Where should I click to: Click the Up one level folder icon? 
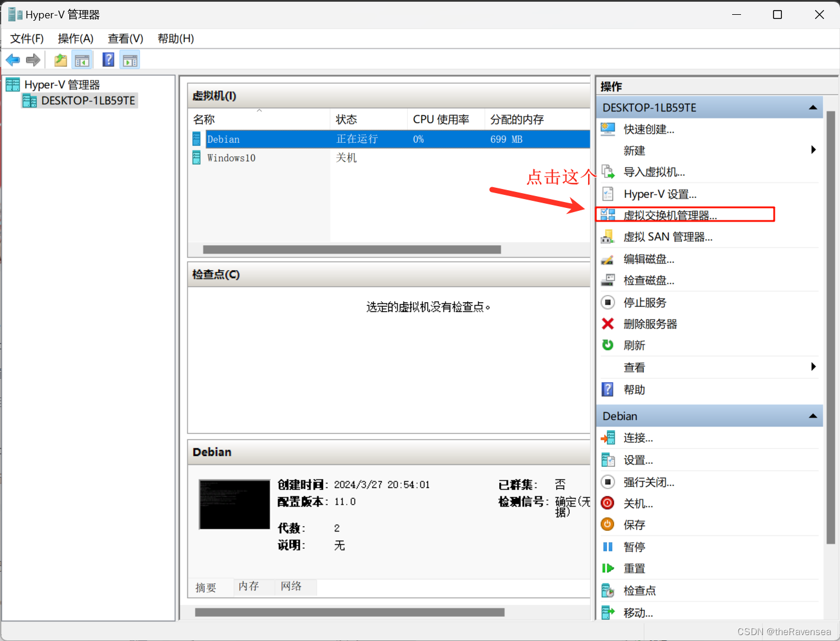60,60
